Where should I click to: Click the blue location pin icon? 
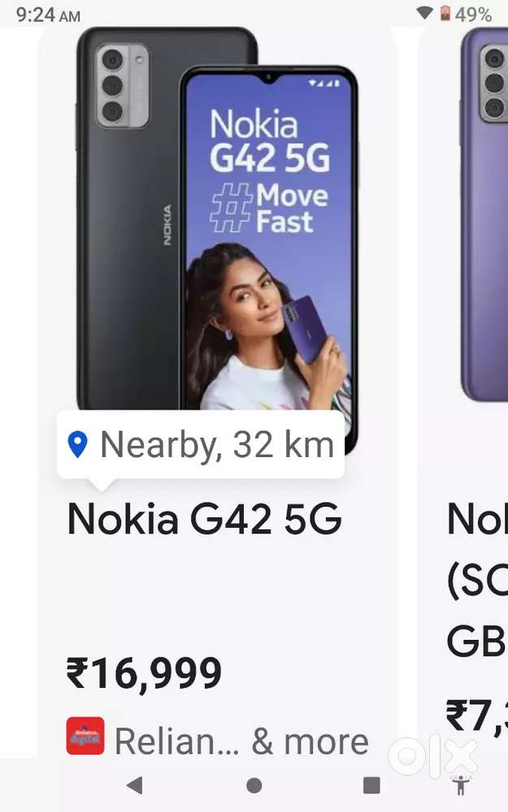coord(78,444)
